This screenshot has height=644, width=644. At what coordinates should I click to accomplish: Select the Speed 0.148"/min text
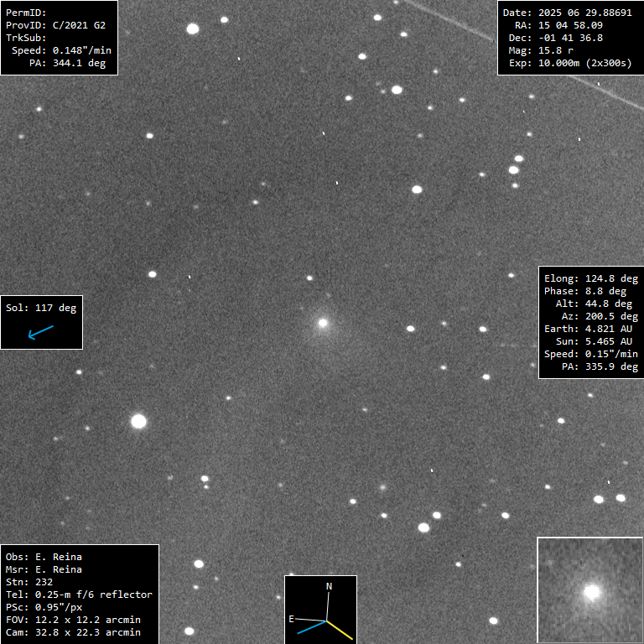tap(61, 50)
